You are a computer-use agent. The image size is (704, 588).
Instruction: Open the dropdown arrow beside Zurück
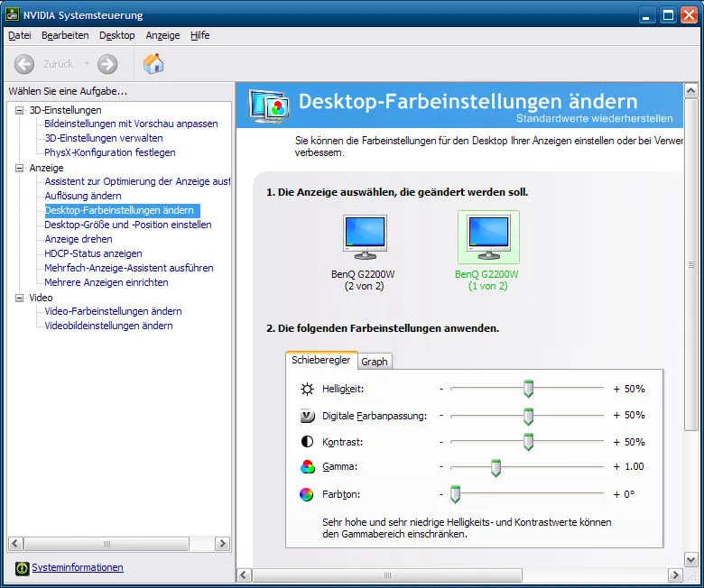(88, 64)
